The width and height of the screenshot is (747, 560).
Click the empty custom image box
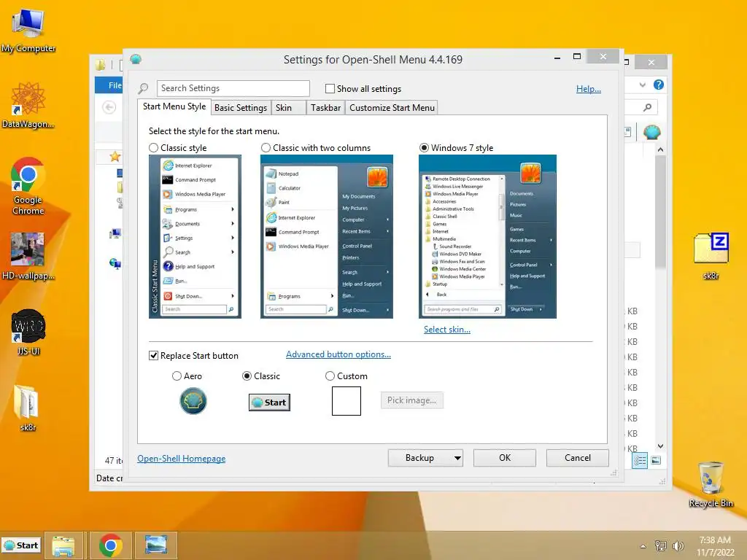347,401
